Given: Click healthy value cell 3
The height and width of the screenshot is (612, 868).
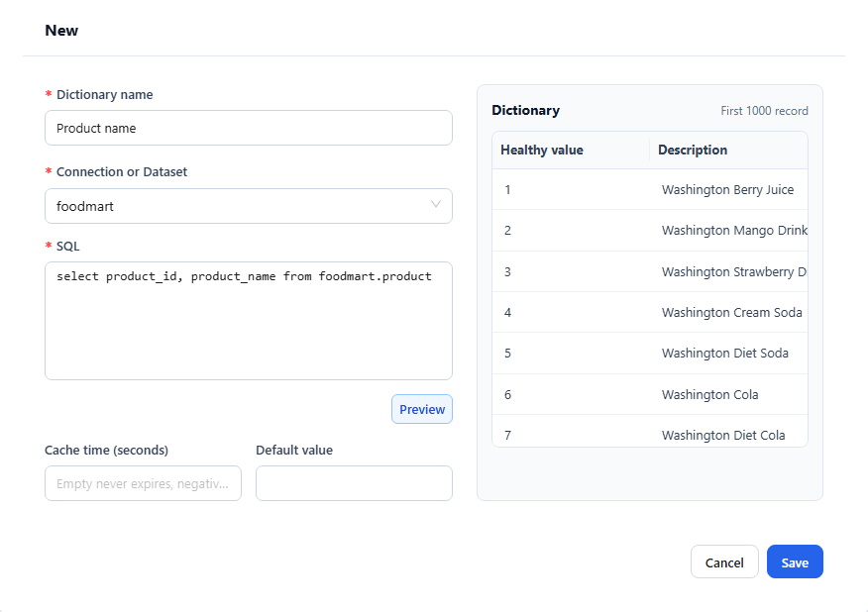Looking at the screenshot, I should pos(571,271).
